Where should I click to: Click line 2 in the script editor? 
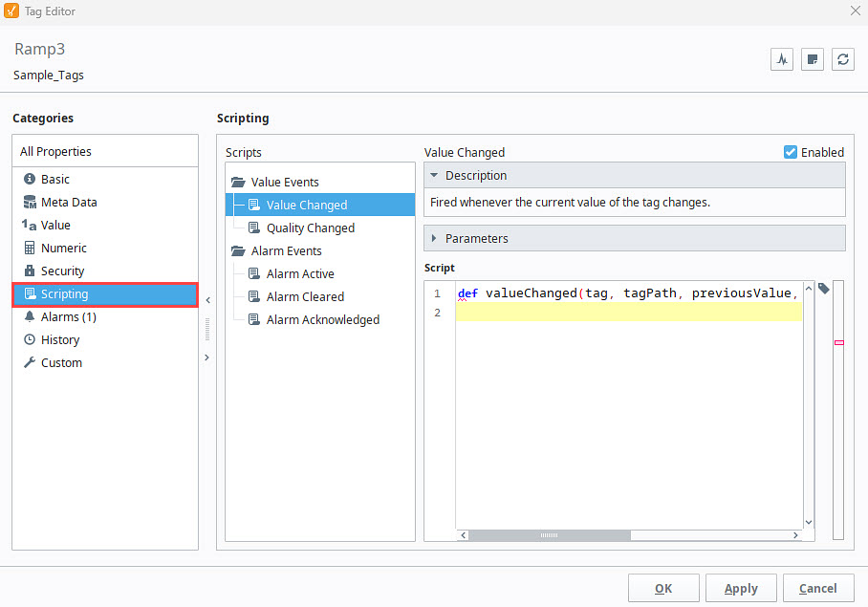click(629, 313)
